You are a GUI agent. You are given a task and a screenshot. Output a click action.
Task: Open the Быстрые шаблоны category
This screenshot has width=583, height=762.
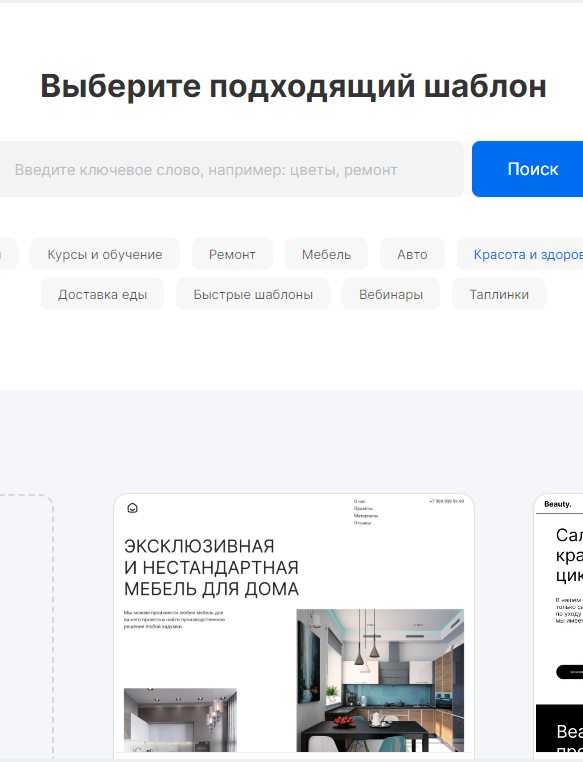click(x=253, y=294)
